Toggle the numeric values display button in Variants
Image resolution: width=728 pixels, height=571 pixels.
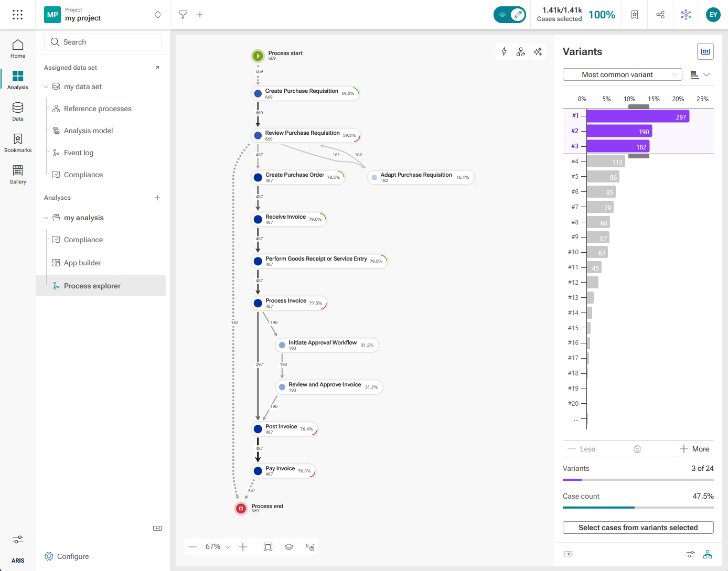pyautogui.click(x=705, y=51)
